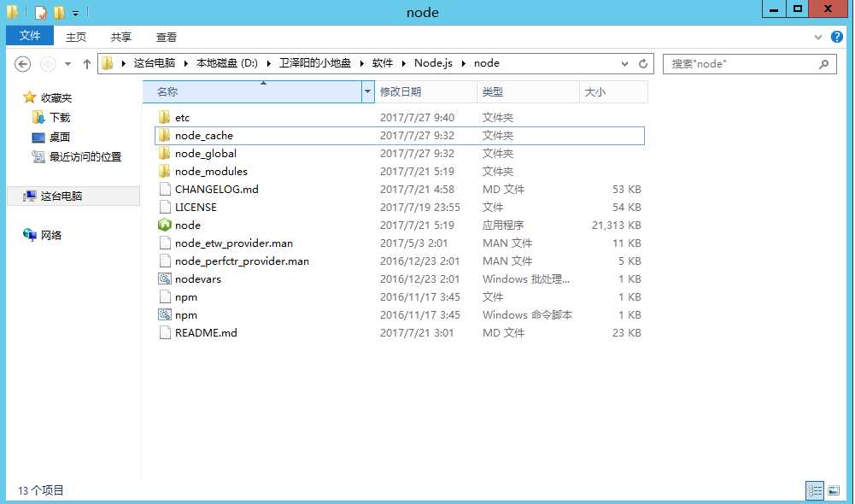855x504 pixels.
Task: Open 桌面 in navigation pane
Action: coord(60,137)
